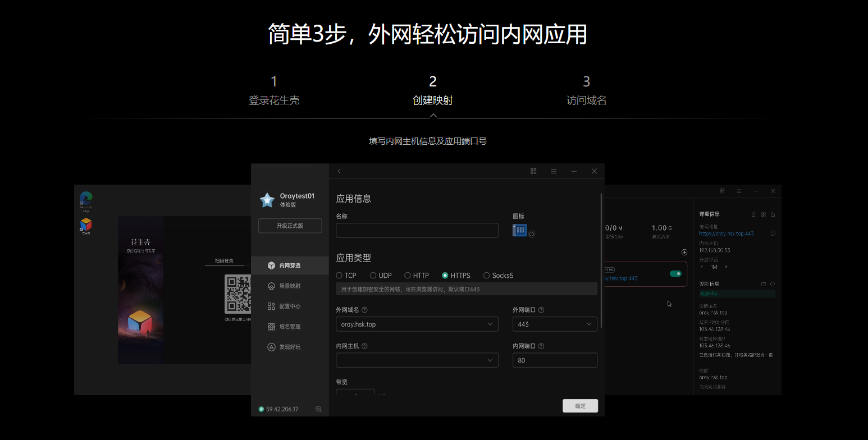This screenshot has height=440, width=868.
Task: Click the Oraytest01 star avatar
Action: (267, 200)
